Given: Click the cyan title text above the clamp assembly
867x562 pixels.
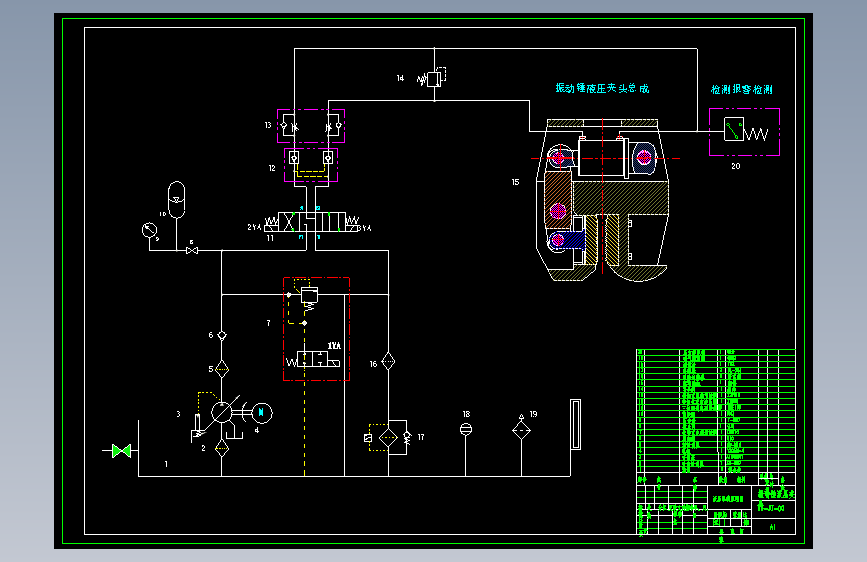Looking at the screenshot, I should click(602, 88).
